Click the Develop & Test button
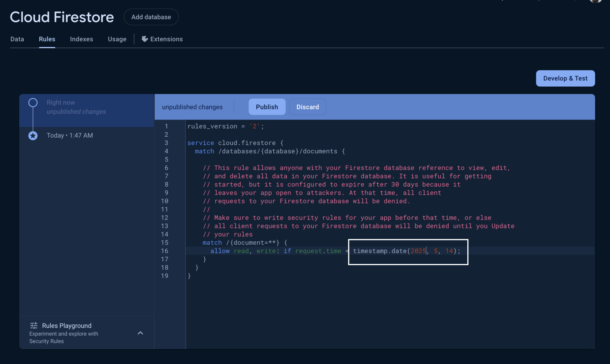 (x=565, y=78)
